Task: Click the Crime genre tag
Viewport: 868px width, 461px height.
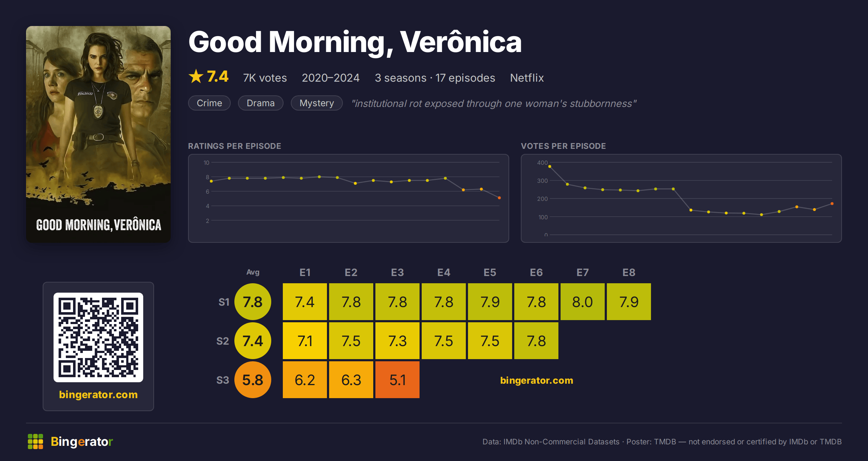Action: click(x=209, y=103)
